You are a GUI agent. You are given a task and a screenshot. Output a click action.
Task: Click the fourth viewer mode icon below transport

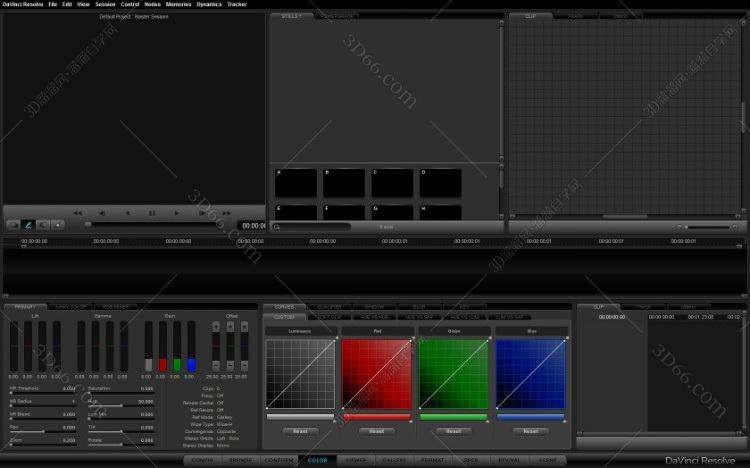(58, 224)
